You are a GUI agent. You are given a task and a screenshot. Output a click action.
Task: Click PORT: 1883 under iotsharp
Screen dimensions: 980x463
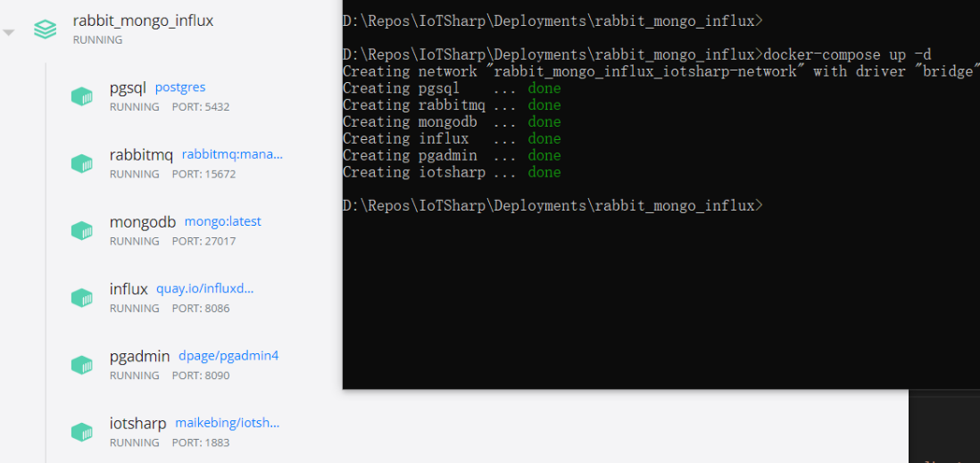(x=201, y=443)
